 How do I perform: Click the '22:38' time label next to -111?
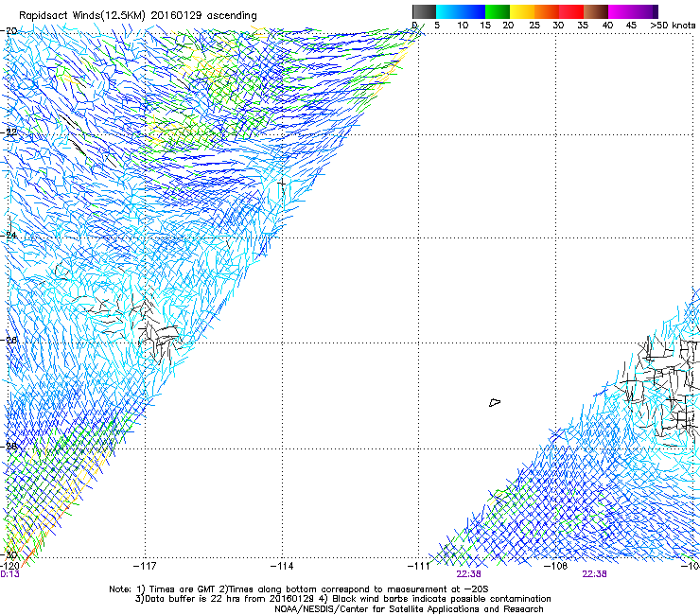coord(468,574)
